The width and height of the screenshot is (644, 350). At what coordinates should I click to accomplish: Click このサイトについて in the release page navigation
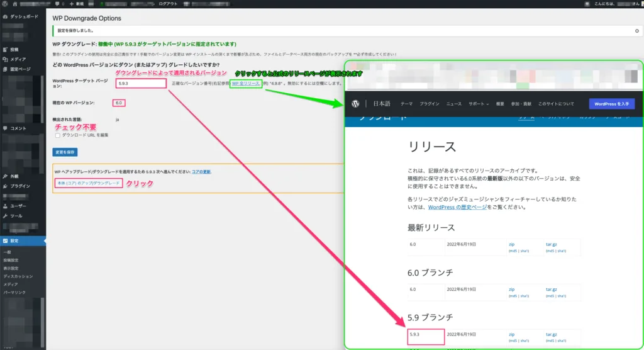click(556, 104)
